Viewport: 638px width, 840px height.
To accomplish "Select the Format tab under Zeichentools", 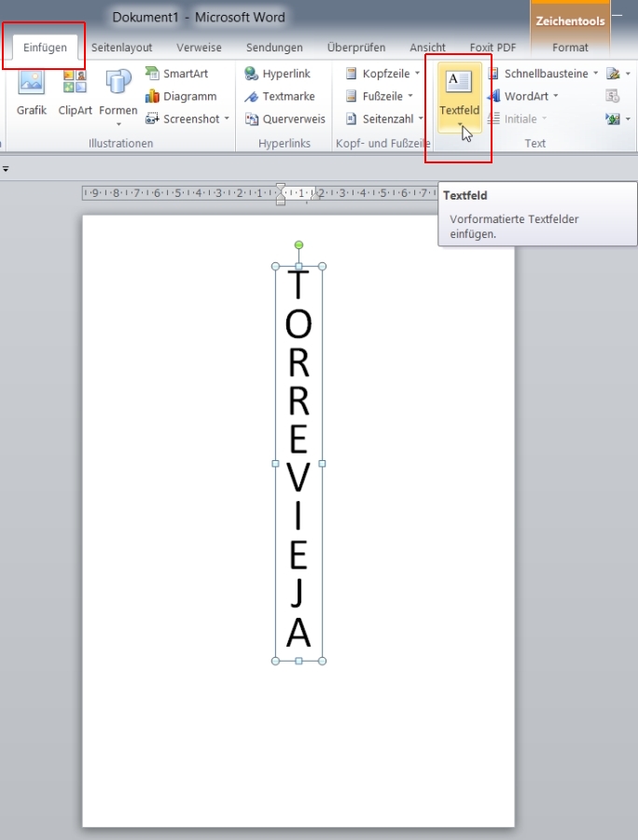I will click(x=570, y=48).
